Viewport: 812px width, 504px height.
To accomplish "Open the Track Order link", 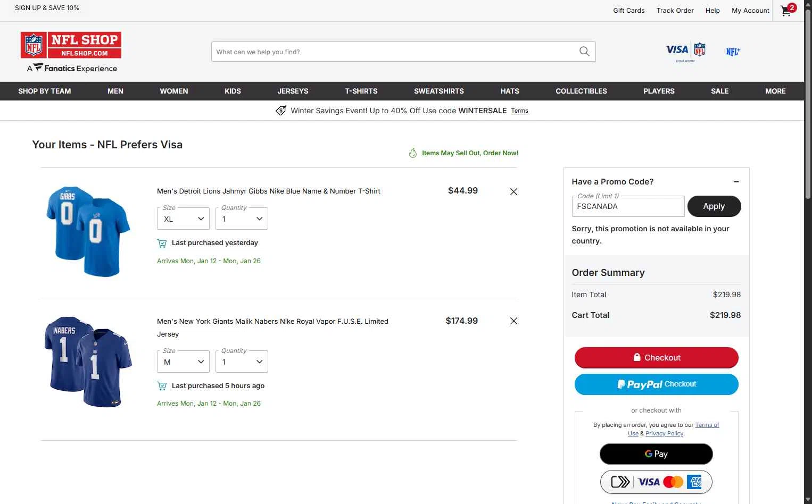I will pos(675,11).
